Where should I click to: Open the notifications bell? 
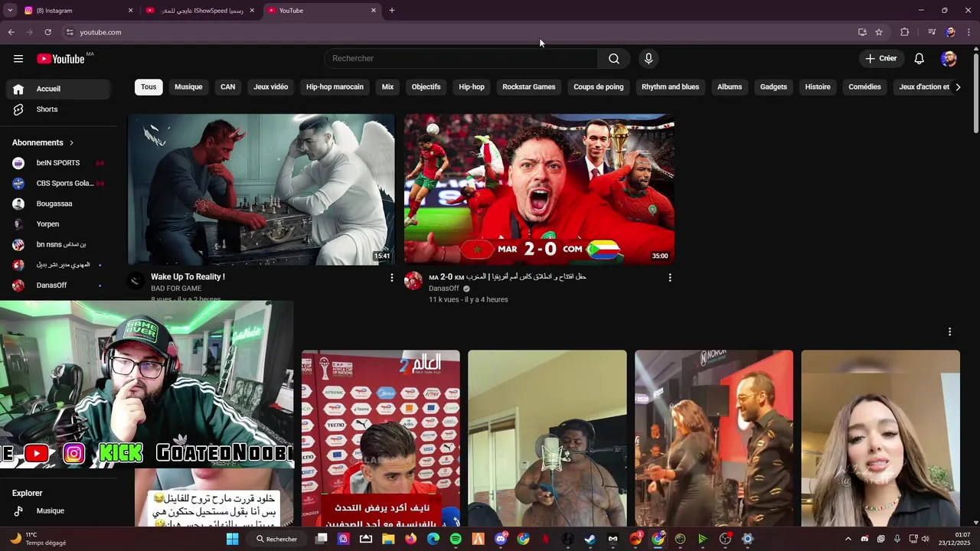click(x=920, y=59)
